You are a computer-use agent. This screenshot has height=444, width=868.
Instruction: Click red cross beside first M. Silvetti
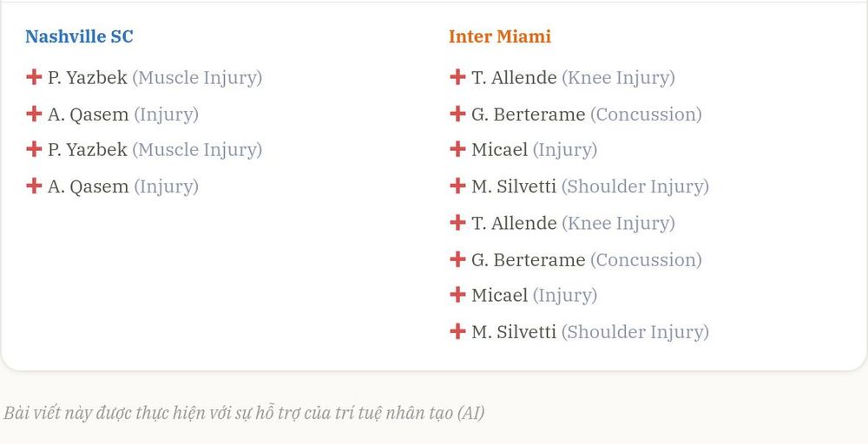[457, 186]
